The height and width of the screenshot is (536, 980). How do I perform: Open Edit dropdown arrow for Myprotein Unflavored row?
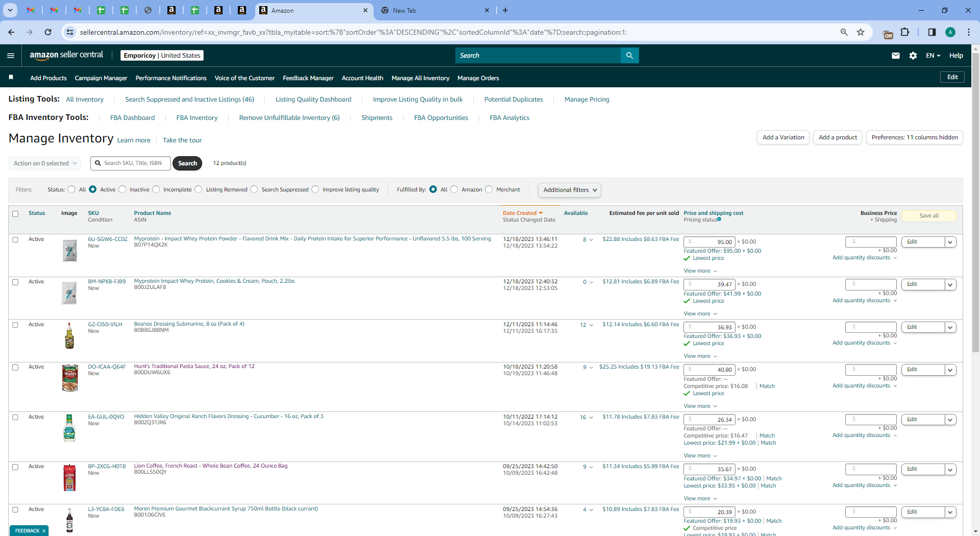coord(950,242)
